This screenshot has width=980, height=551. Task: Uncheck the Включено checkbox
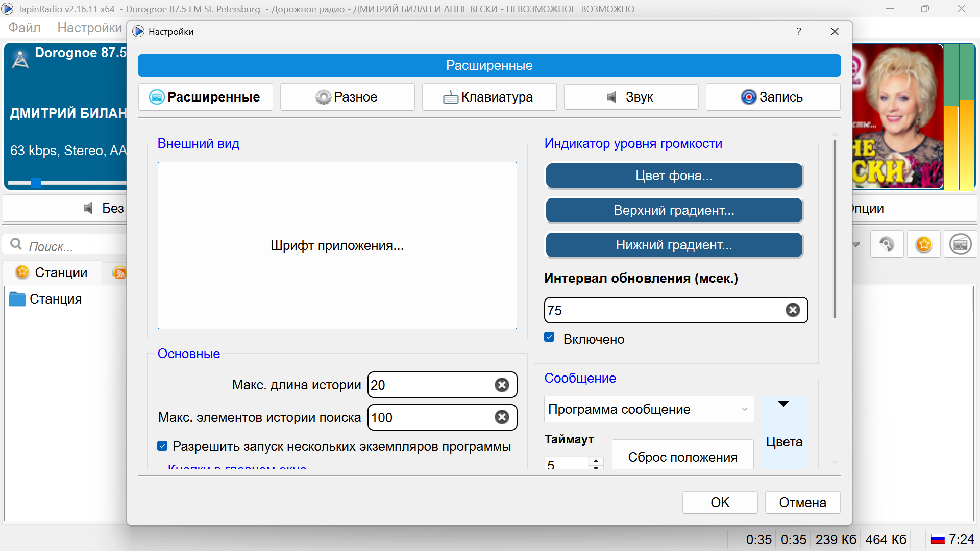point(550,337)
